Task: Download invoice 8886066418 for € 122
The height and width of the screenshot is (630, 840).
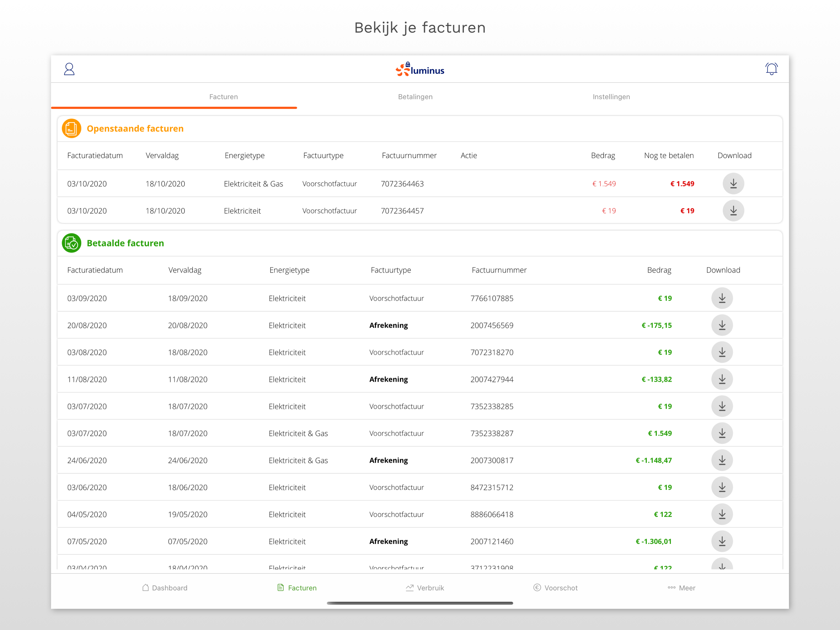Action: click(722, 514)
